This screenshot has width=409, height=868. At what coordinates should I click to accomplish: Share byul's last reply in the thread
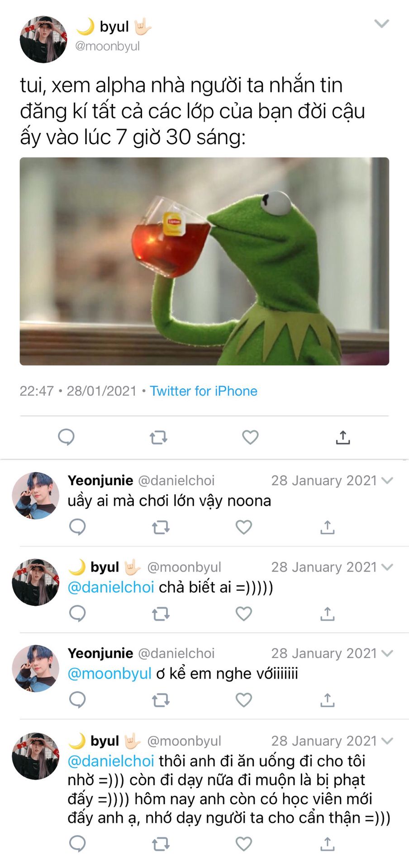(328, 844)
